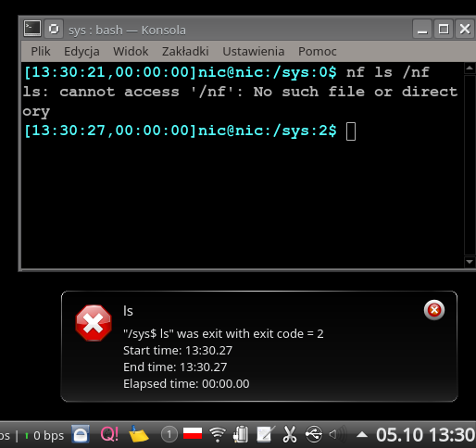Screen dimensions: 476x448
Task: Click the second prompt '[13:30:27,00:00:00]nic@nic:/sys:2$'
Action: click(x=181, y=131)
